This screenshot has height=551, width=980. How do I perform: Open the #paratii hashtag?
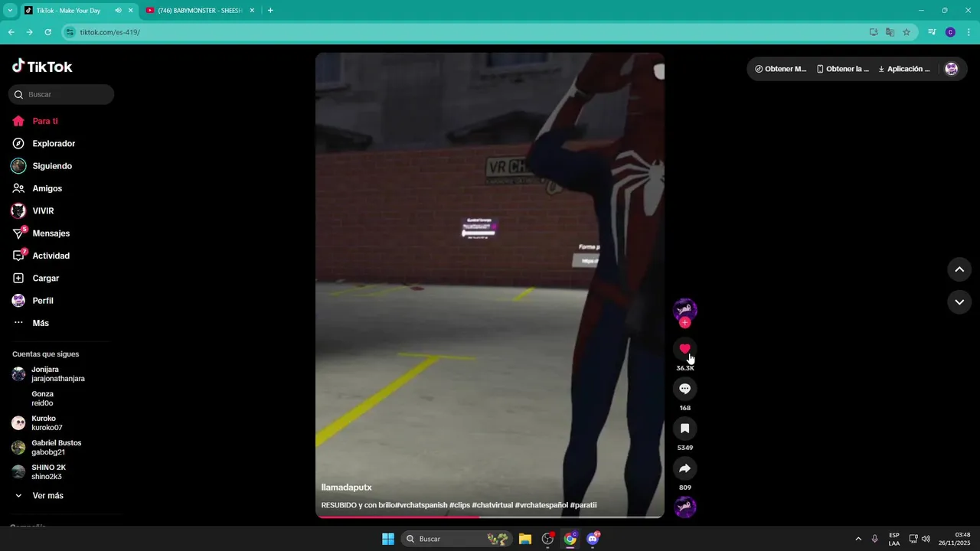[583, 505]
